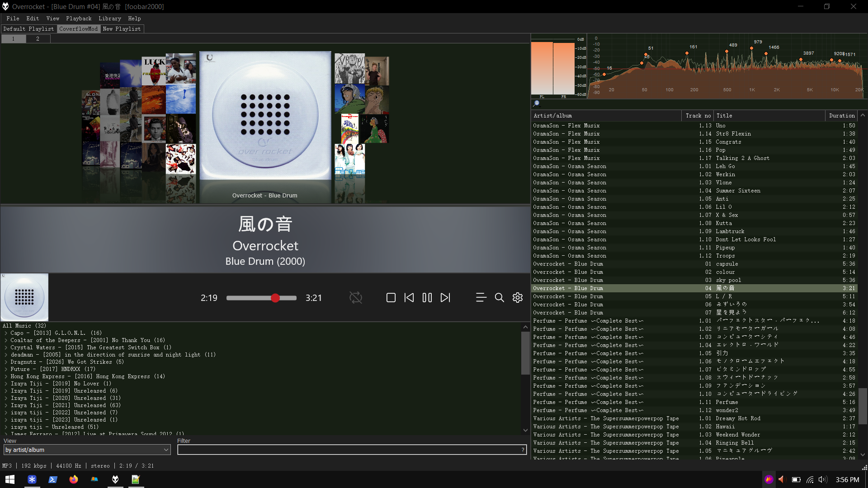This screenshot has width=868, height=488.
Task: Select panel tab 1
Action: point(13,39)
